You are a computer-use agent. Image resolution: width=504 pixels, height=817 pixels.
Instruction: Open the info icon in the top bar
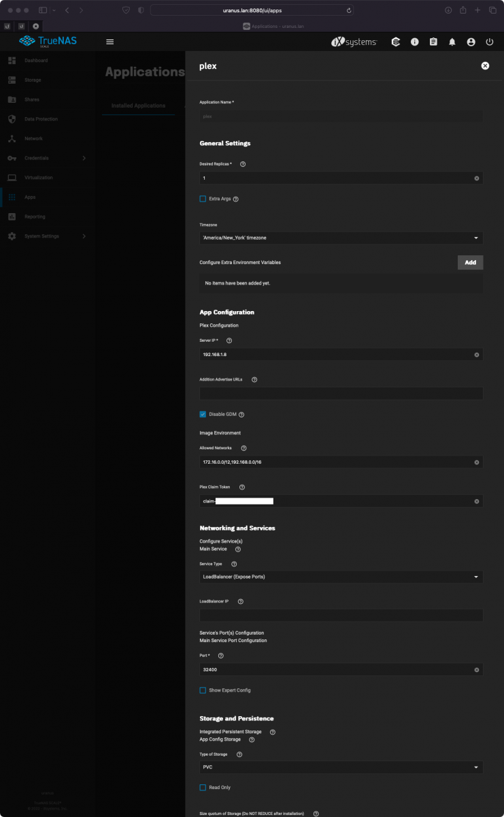414,42
